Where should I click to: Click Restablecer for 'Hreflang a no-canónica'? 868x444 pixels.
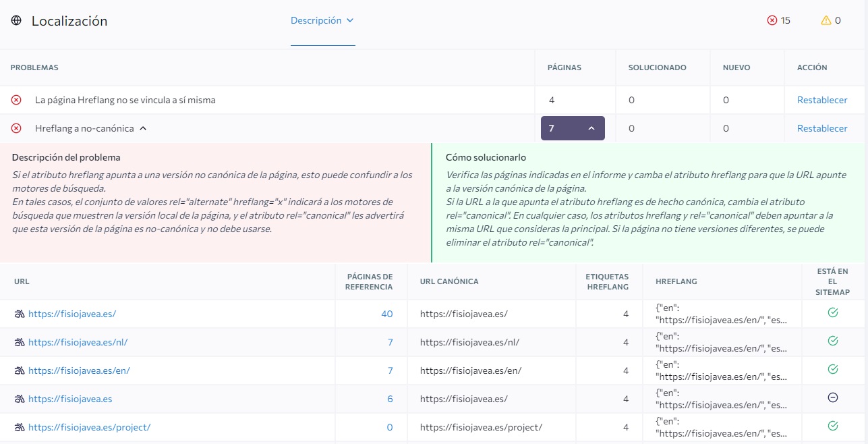coord(822,128)
